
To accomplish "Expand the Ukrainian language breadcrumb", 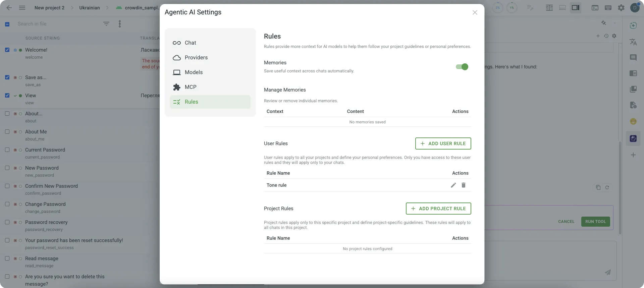I will [x=89, y=8].
